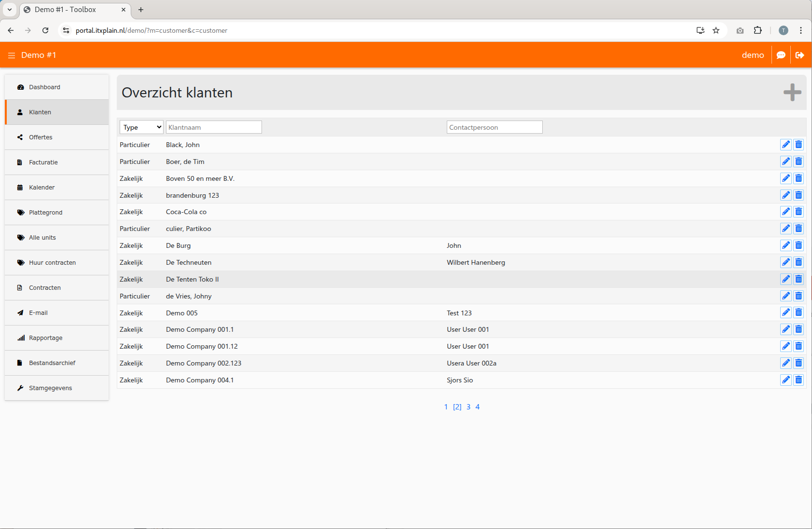
Task: Open Facturatie in the sidebar
Action: (43, 163)
